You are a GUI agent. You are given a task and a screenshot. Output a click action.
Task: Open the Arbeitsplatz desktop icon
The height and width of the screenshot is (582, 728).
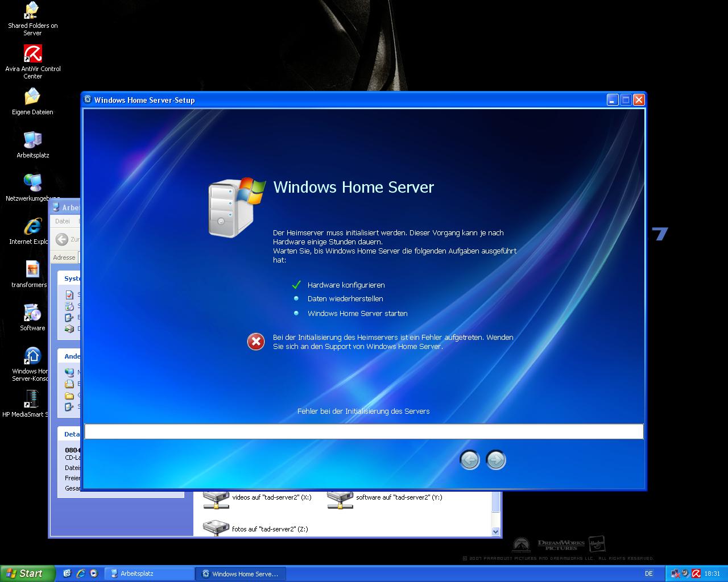(x=32, y=145)
